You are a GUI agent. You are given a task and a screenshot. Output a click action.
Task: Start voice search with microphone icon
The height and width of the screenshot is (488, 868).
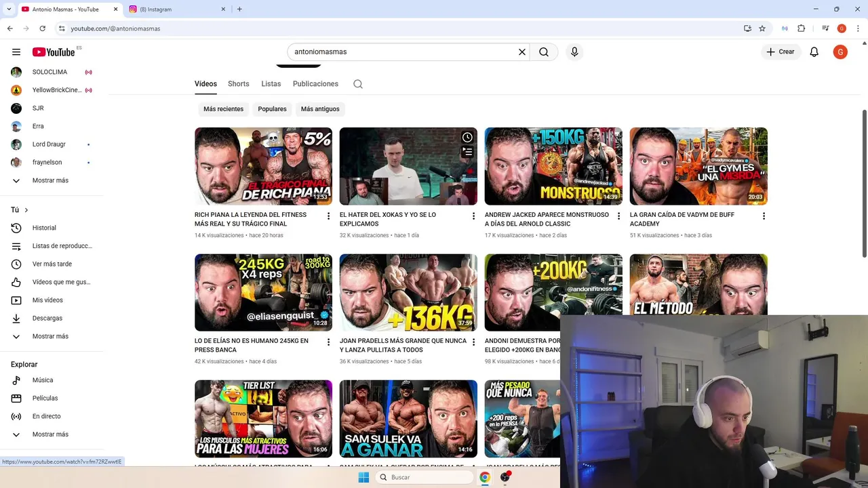pyautogui.click(x=574, y=52)
